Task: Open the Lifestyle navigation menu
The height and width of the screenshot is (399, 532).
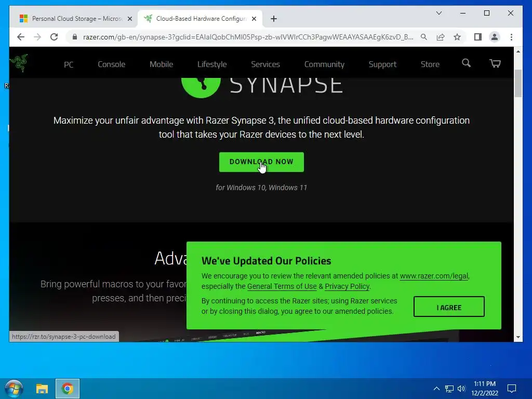Action: pos(212,64)
